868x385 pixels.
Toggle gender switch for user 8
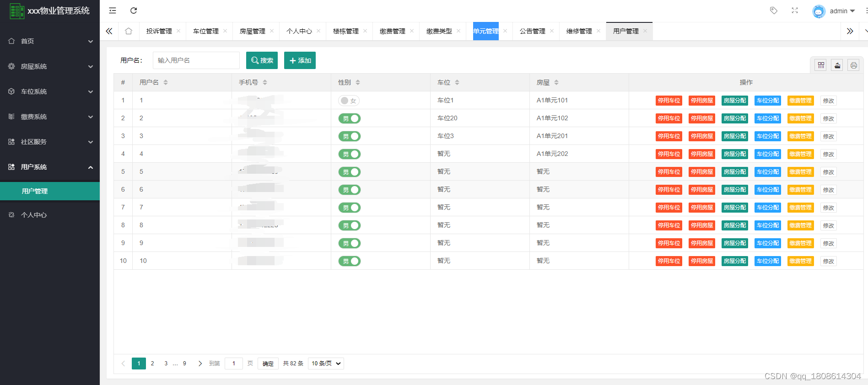click(x=350, y=225)
